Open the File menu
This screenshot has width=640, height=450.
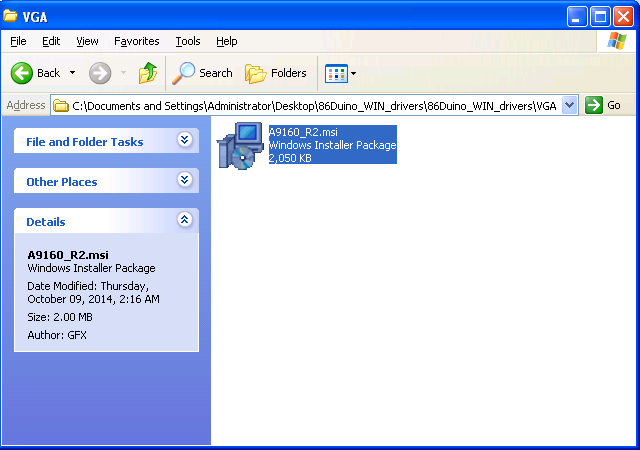coord(18,41)
